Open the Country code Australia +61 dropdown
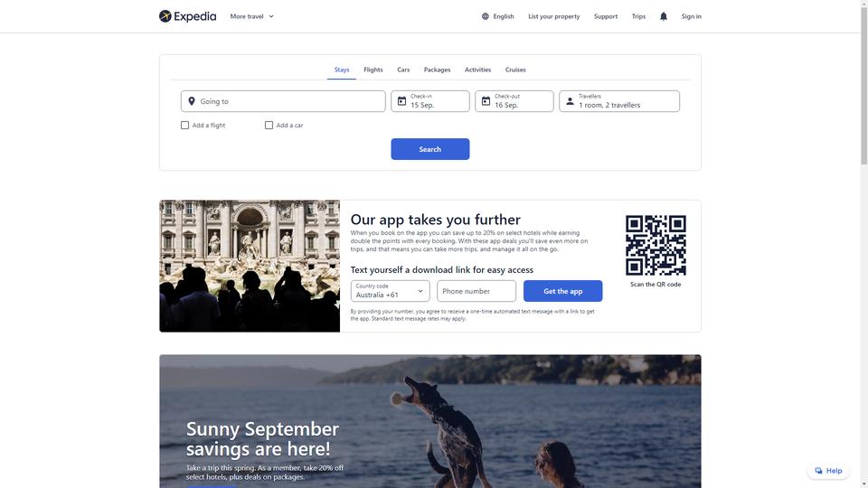Image resolution: width=868 pixels, height=488 pixels. 391,291
